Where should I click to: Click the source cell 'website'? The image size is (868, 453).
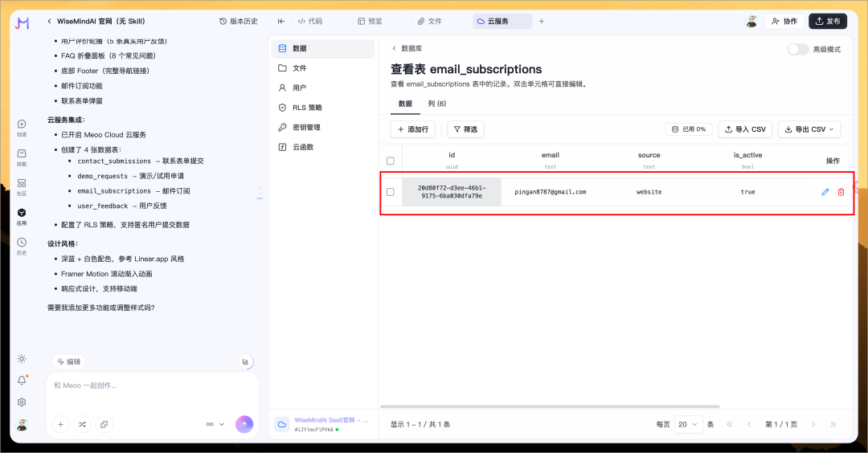coord(649,192)
